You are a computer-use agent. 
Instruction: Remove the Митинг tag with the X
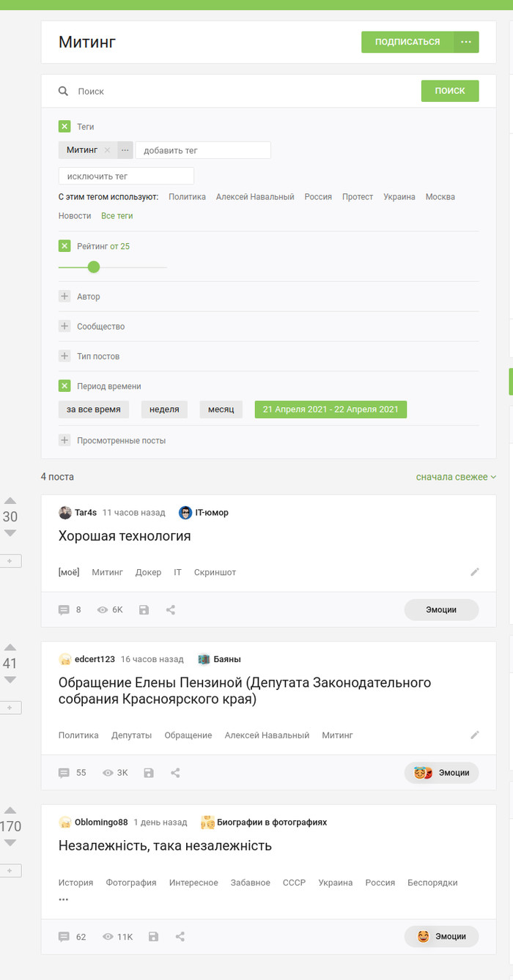click(107, 150)
